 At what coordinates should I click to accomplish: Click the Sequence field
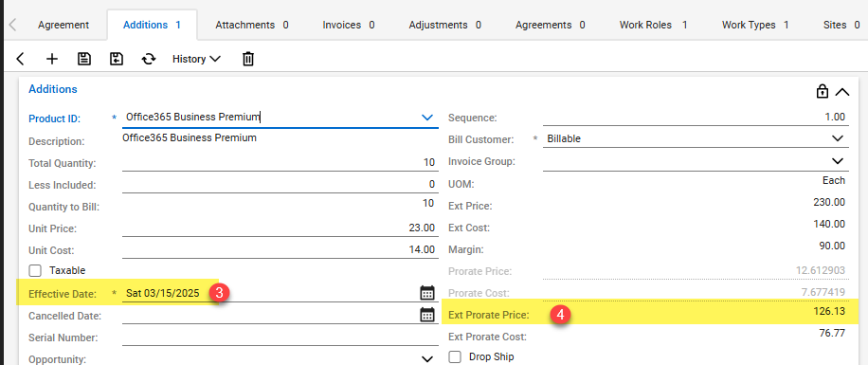(696, 117)
